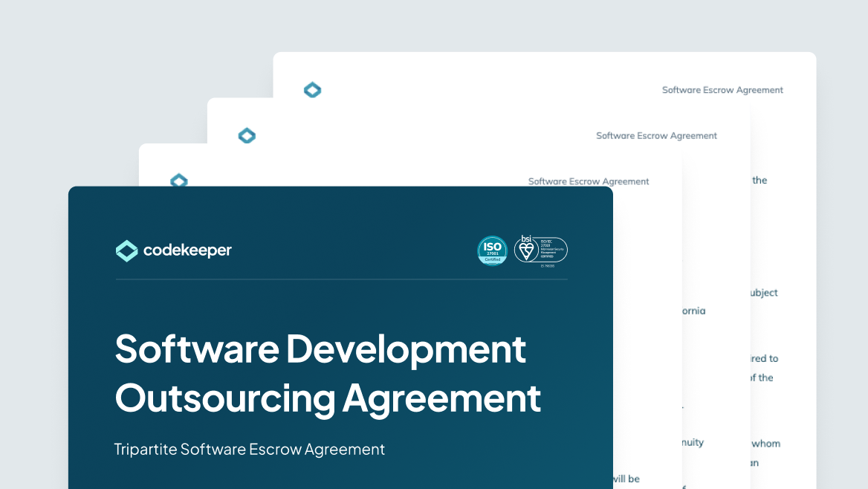The image size is (868, 489).
Task: Click the ISO 27001 Certified badge
Action: [492, 251]
